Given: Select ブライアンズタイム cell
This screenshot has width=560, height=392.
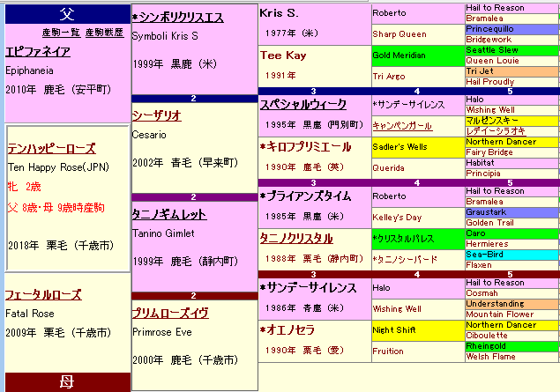Looking at the screenshot, I should [x=315, y=208].
